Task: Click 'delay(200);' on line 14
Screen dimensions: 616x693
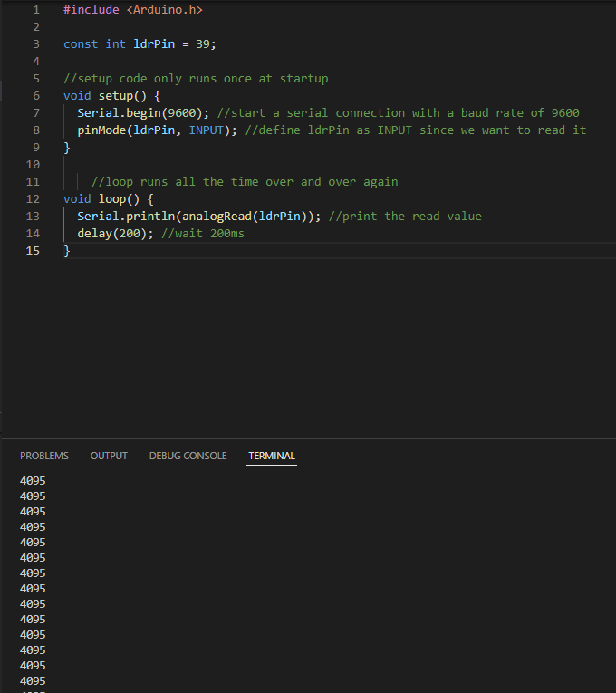Action: tap(115, 234)
